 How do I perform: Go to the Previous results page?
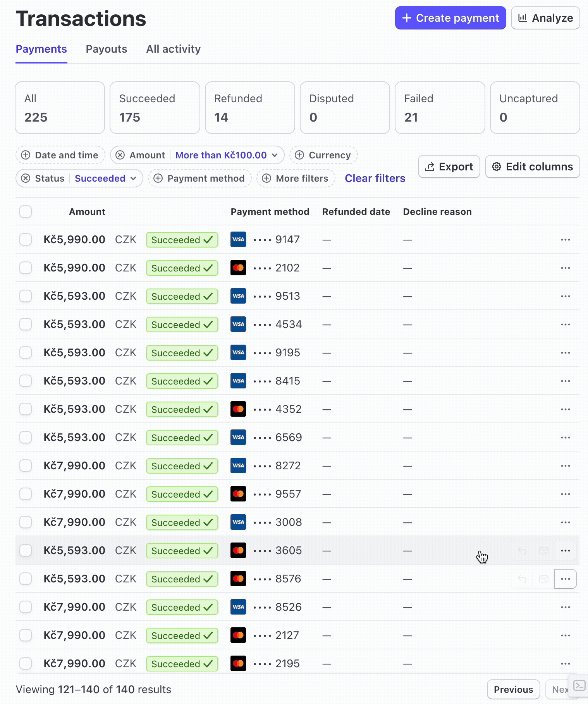(x=513, y=690)
